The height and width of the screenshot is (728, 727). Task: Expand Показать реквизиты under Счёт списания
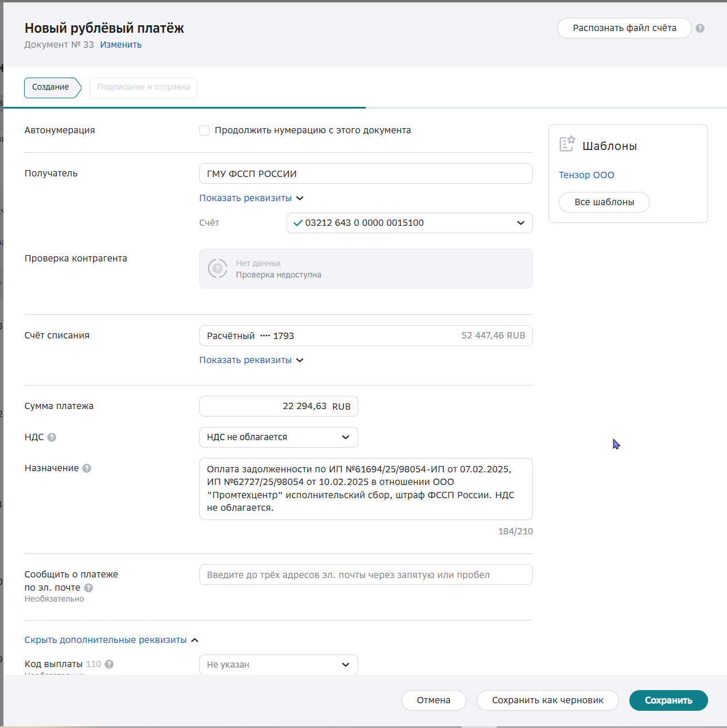click(x=251, y=360)
